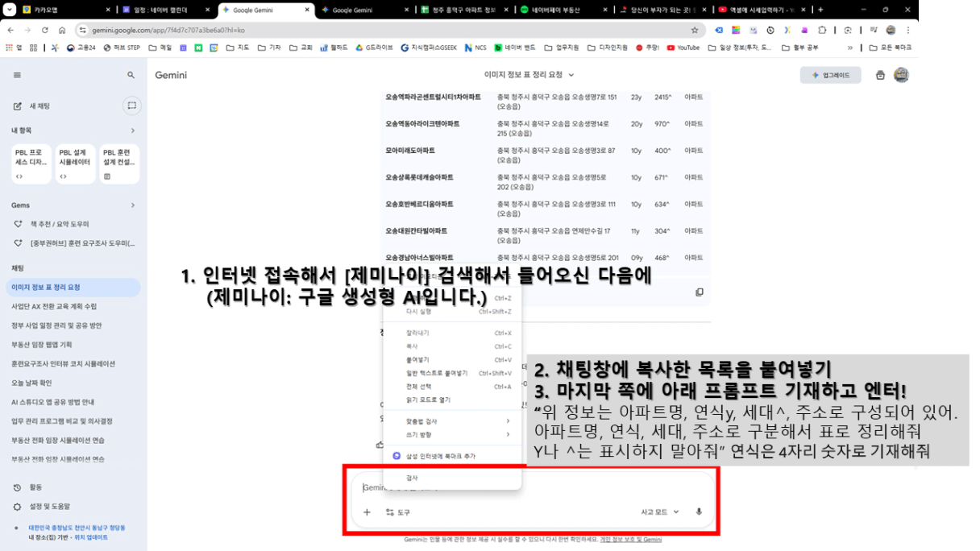Open the 사고 모드 model dropdown
The width and height of the screenshot is (980, 551).
[x=659, y=512]
